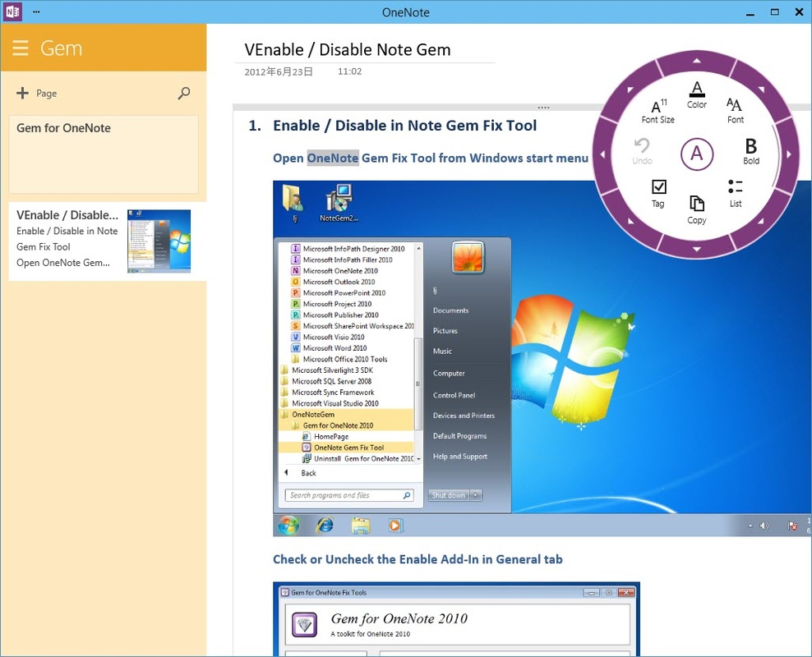Expand the Font submenu arrow on the ring
812x657 pixels.
[762, 89]
